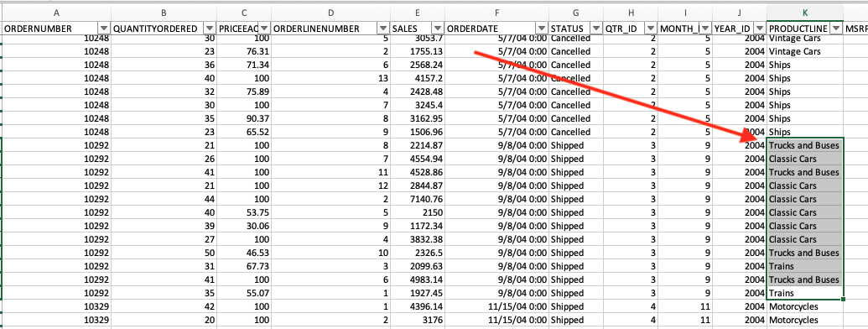Select column I by its header letter
This screenshot has height=329, width=868.
point(685,13)
